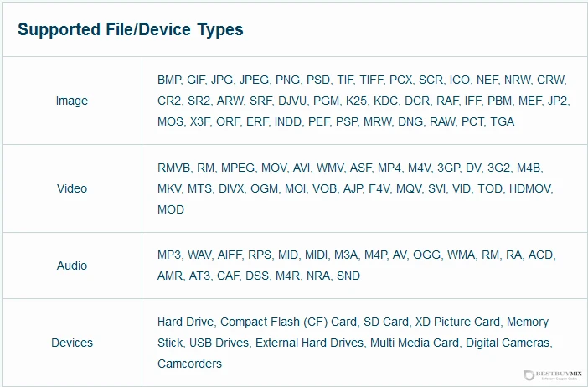Click the SND audio format text
Screen dimensions: 588x387
348,276
